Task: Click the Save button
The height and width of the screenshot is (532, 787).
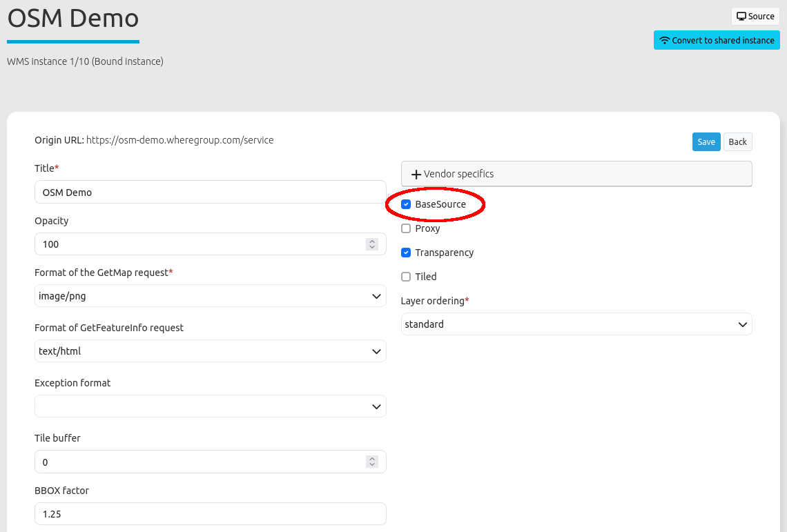Action: click(706, 141)
